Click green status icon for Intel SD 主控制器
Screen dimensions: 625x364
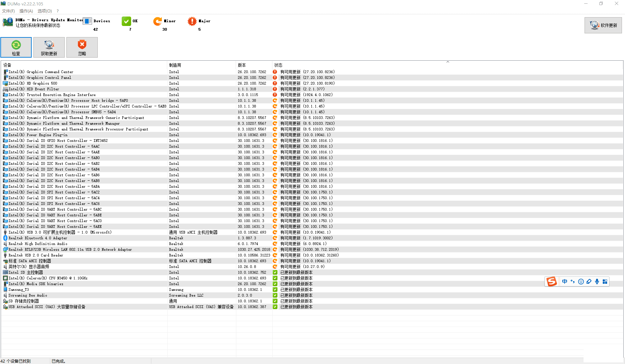coord(275,272)
